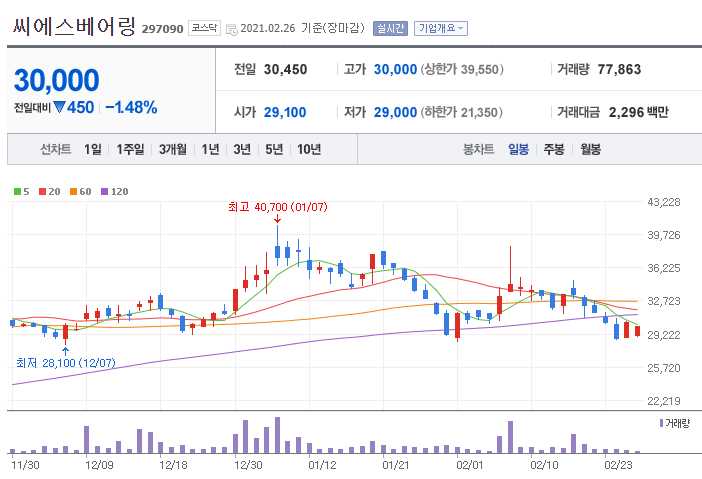Click the 01/21 date axis label
This screenshot has width=702, height=479.
coord(396,465)
